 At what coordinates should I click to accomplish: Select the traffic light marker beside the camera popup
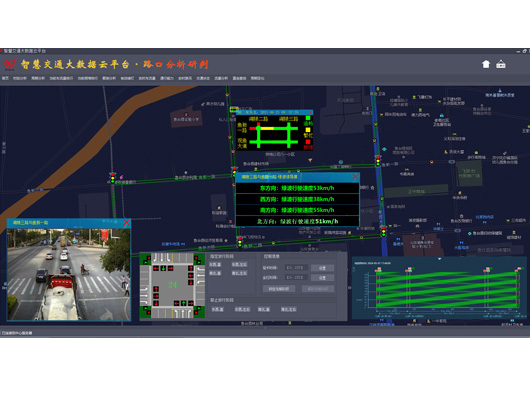coord(113,178)
